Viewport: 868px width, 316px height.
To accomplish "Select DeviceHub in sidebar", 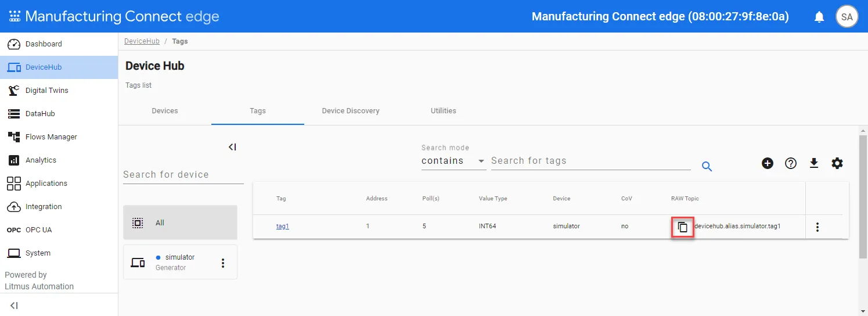I will click(x=59, y=67).
